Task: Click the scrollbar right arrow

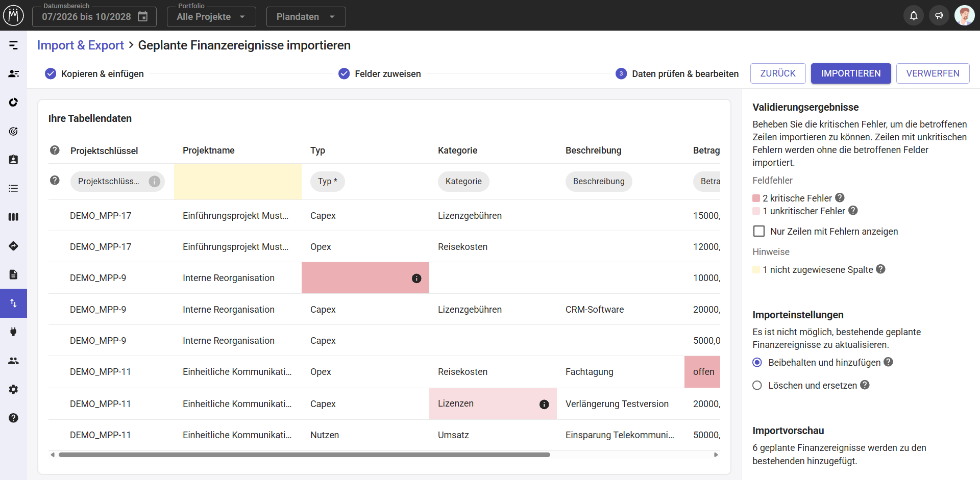Action: tap(716, 454)
